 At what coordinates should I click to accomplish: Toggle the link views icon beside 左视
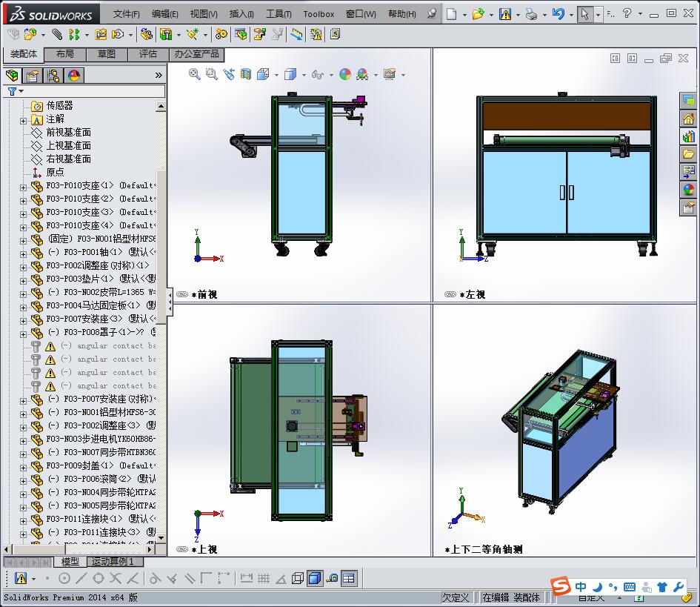450,294
